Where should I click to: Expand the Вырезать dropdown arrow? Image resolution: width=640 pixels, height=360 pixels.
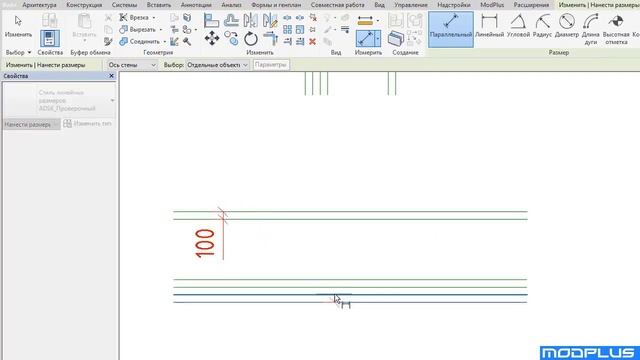(x=161, y=30)
